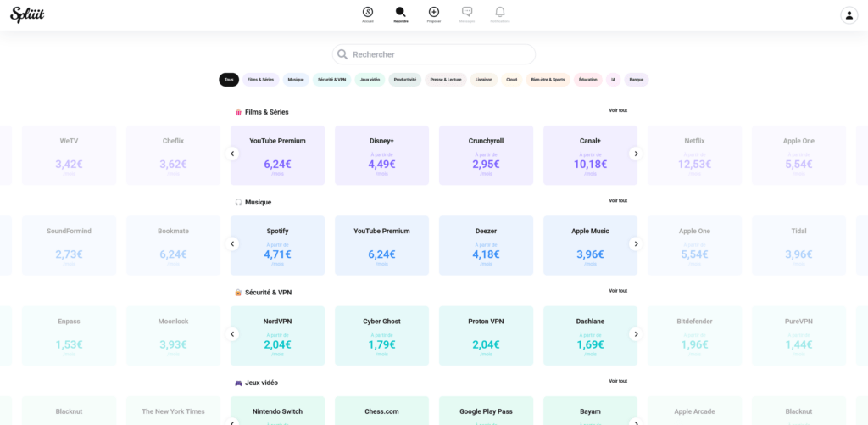Click Voir tout for Musique section

[x=618, y=200]
